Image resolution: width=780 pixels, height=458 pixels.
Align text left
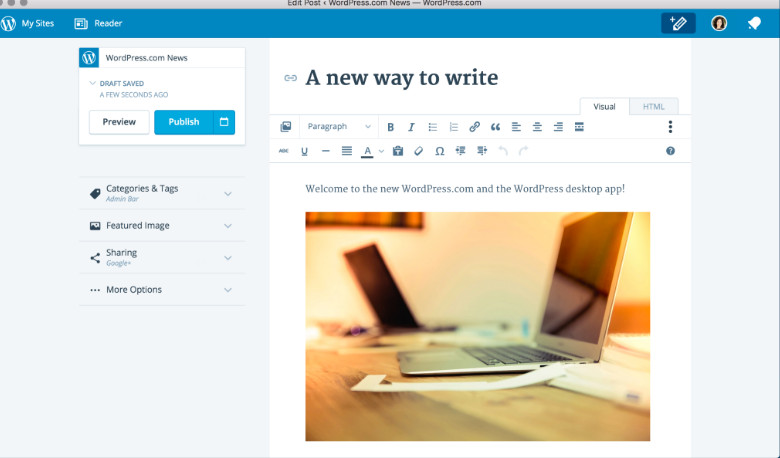516,127
